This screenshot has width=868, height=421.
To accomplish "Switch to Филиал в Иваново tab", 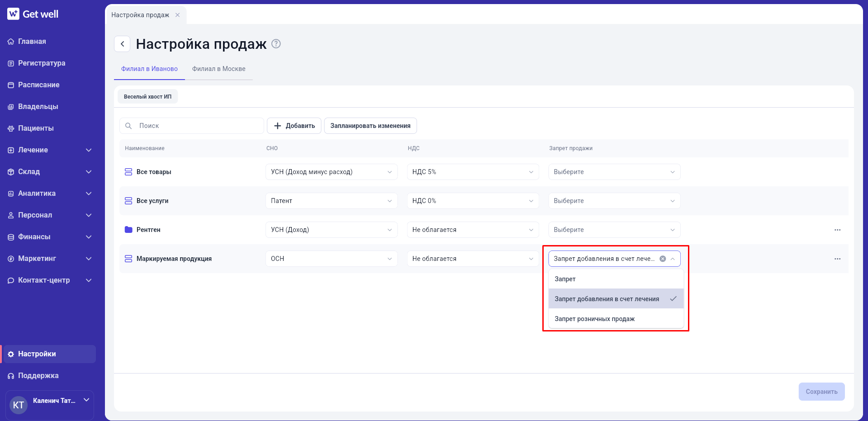I will click(149, 69).
